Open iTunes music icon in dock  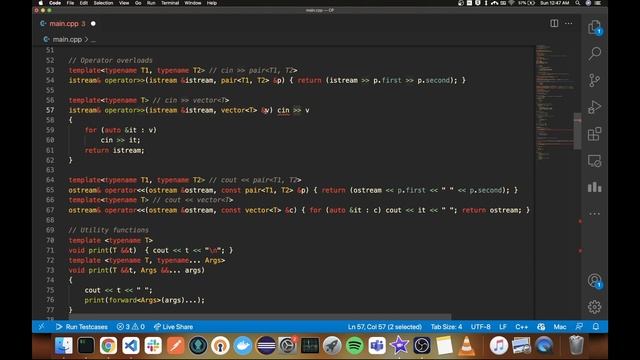point(498,345)
